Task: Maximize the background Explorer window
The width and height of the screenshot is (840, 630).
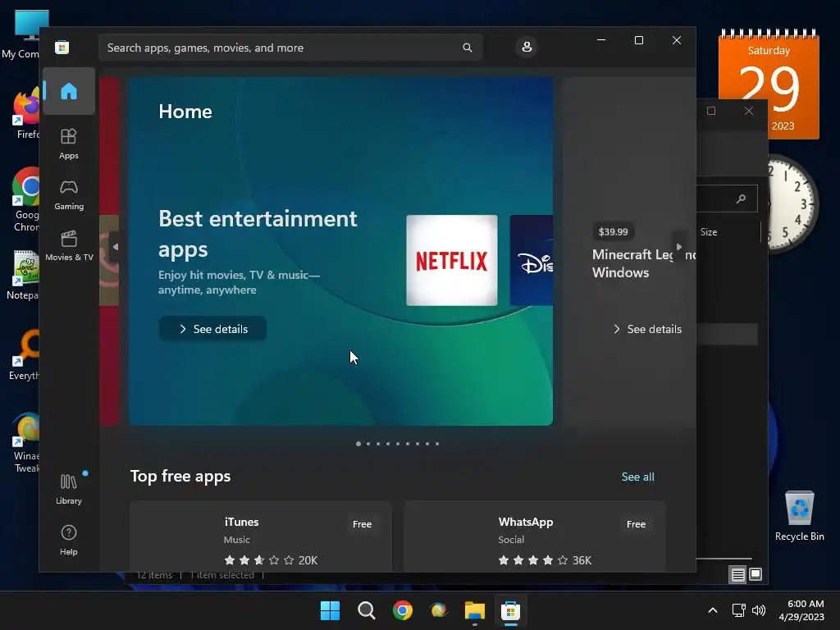Action: tap(711, 111)
